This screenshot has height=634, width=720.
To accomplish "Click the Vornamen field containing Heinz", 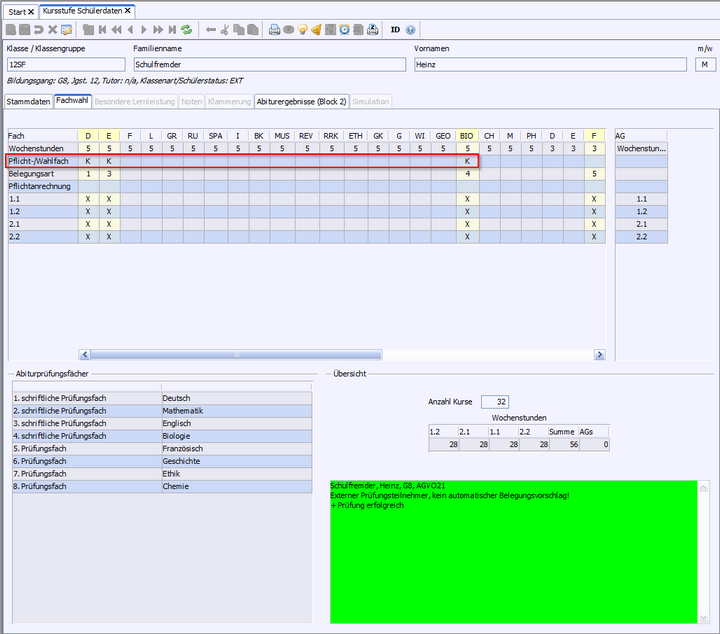I will point(550,64).
